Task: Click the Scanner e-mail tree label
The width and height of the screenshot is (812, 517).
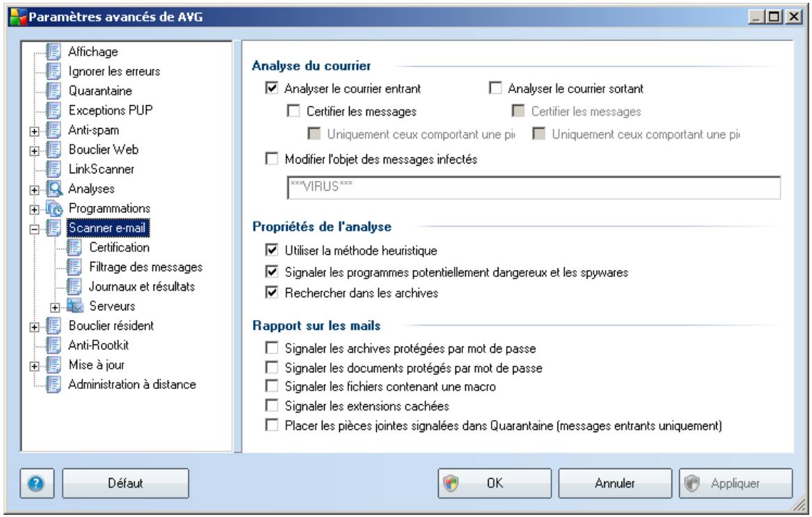Action: click(x=107, y=228)
